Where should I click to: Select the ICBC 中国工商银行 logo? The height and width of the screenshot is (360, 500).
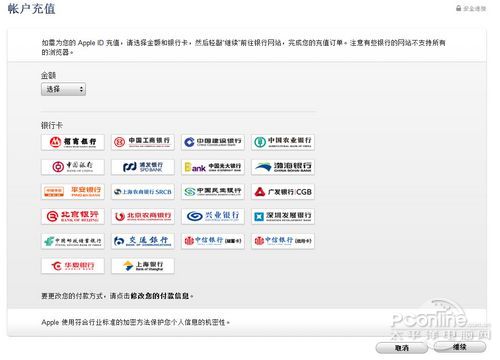pos(143,142)
